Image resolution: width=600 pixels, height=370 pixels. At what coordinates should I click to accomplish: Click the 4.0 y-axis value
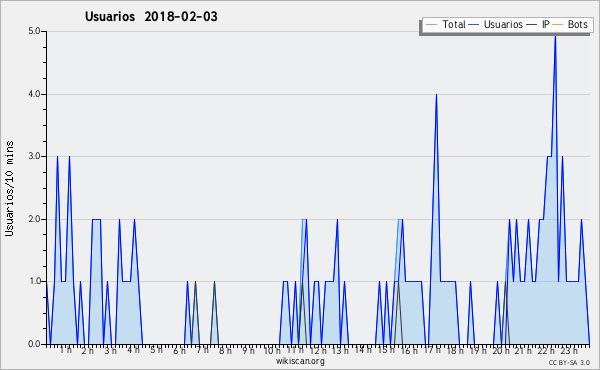click(34, 94)
